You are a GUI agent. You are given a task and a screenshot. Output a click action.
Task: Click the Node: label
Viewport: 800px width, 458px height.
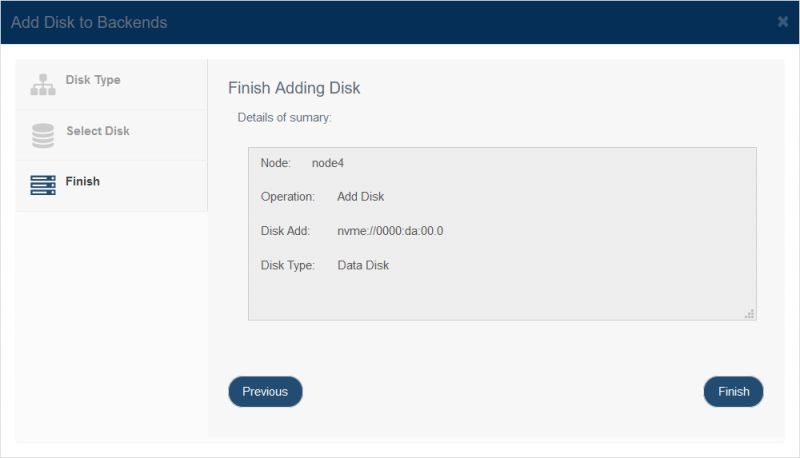(276, 163)
